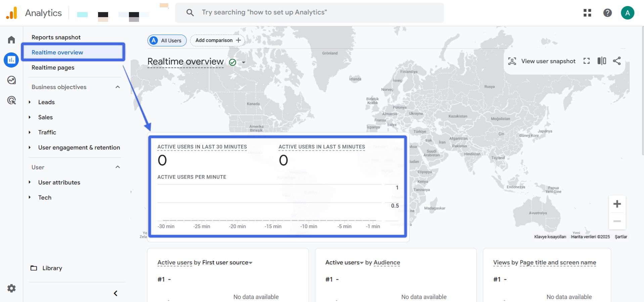Click Active users in last 30 minutes label
644x302 pixels.
tap(202, 147)
